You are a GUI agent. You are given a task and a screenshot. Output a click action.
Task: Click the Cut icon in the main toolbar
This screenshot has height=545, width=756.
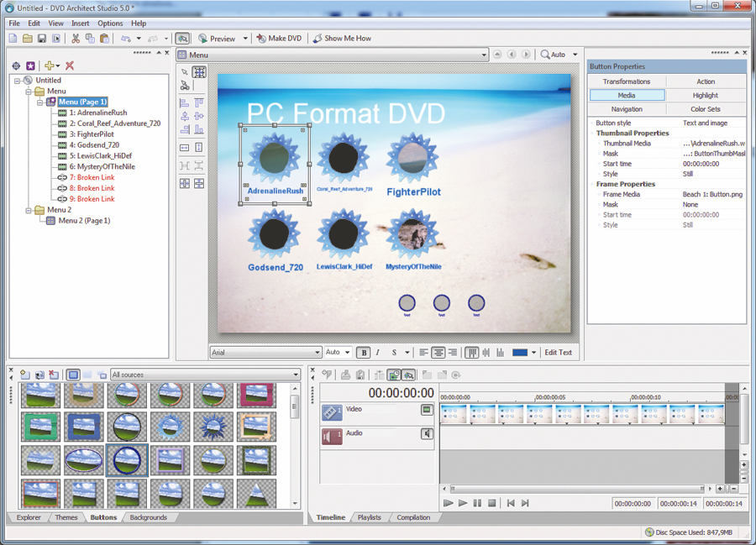[76, 39]
